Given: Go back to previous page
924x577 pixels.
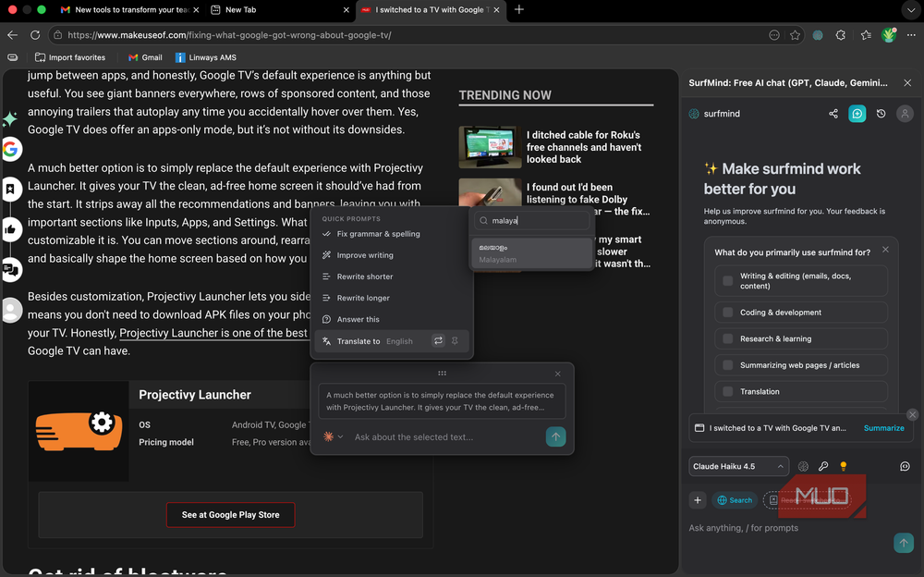Looking at the screenshot, I should coord(12,35).
